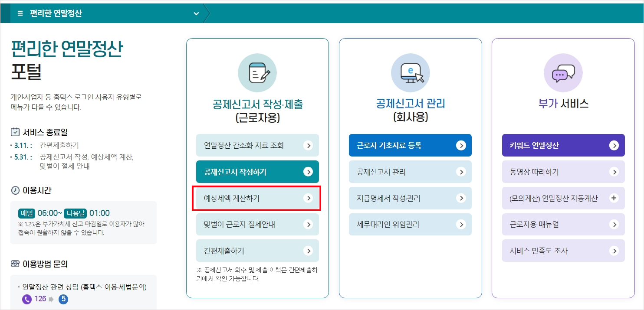Click arrow icon on 동영상 따라하기
This screenshot has height=310, width=644.
point(614,172)
